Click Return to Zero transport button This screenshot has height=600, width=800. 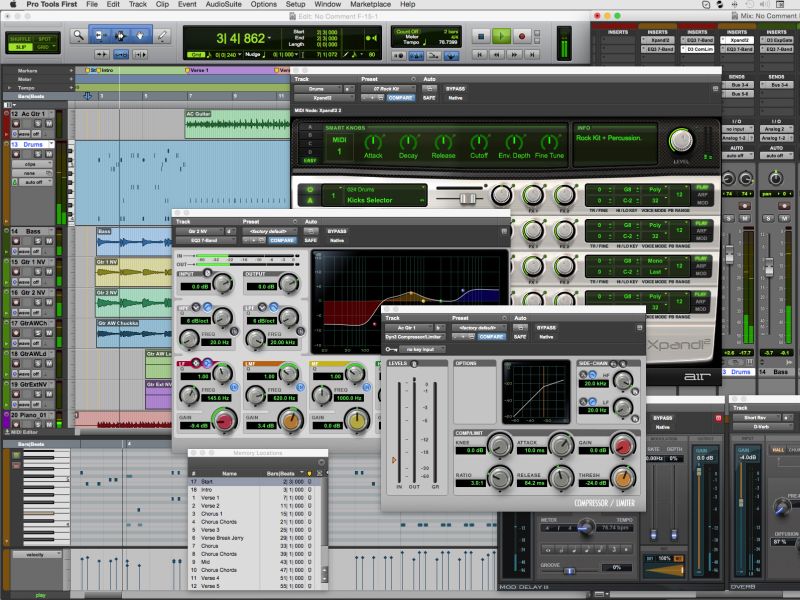pyautogui.click(x=479, y=54)
